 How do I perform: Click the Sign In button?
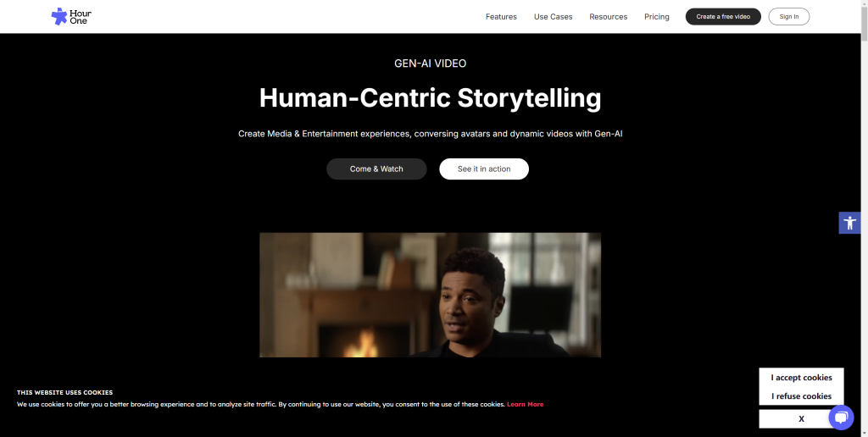[x=789, y=17]
